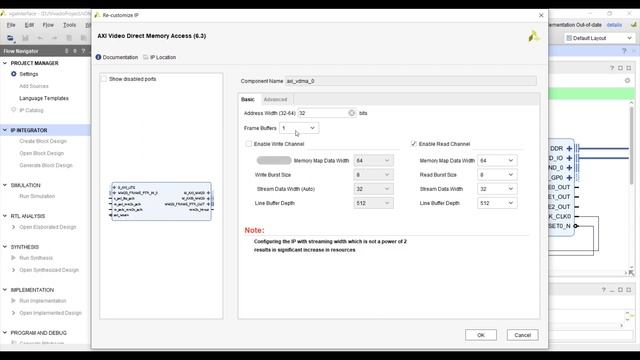Click the Vivado logo in the dialog header
The height and width of the screenshot is (360, 640).
(x=533, y=37)
